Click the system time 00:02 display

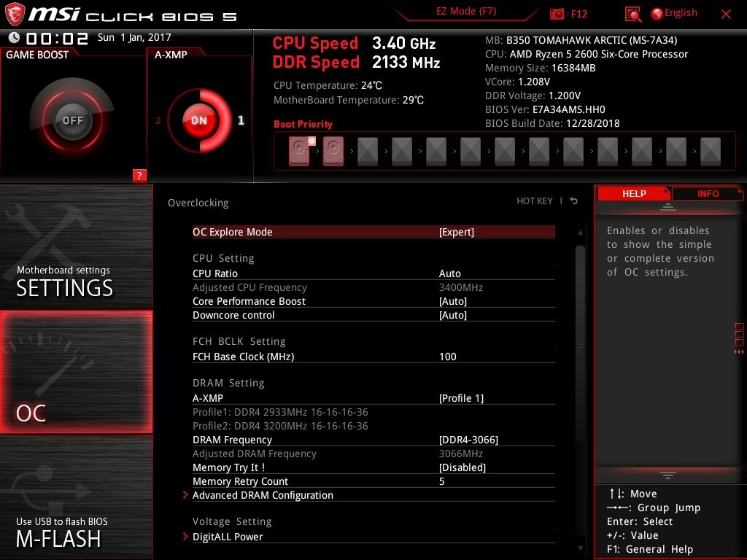(x=57, y=38)
